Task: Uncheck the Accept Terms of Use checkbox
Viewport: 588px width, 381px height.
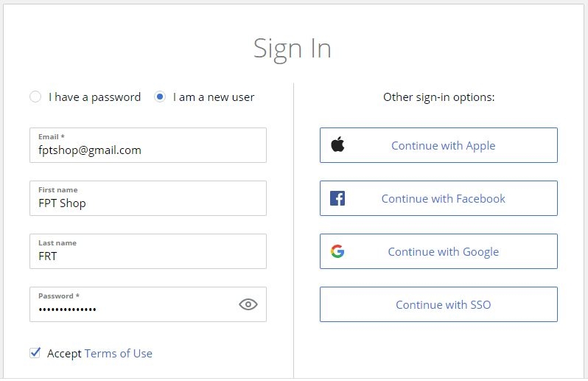Action: click(x=35, y=353)
